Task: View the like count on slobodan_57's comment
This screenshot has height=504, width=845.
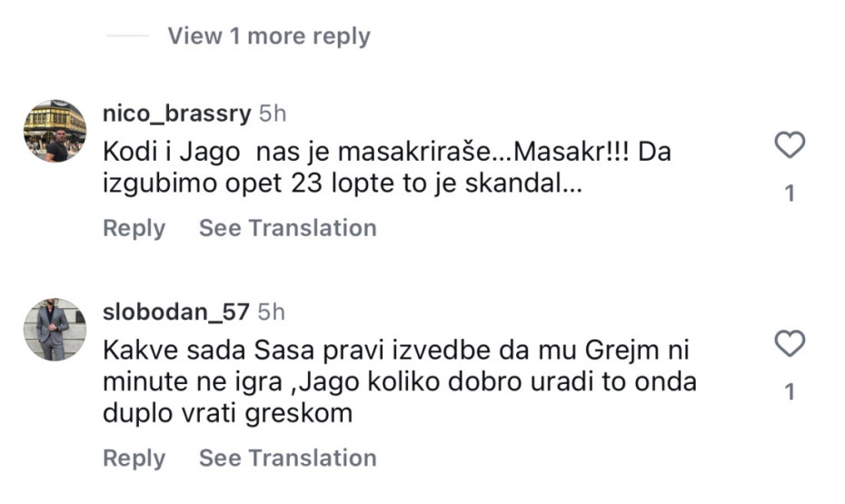Action: 790,392
